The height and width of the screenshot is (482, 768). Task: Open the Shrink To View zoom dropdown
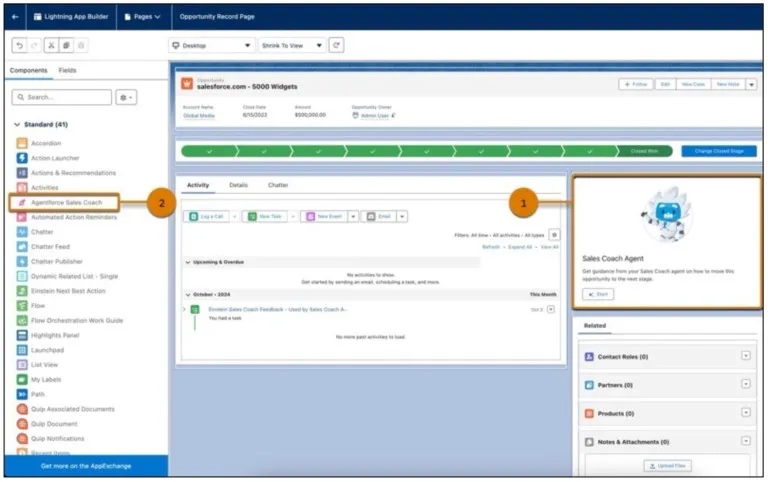[x=292, y=46]
